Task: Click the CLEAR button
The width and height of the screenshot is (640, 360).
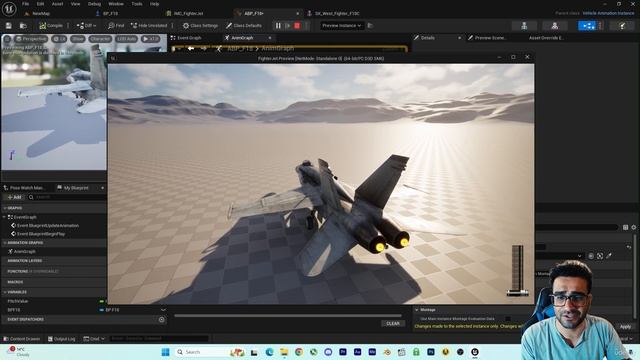Action: pyautogui.click(x=393, y=324)
